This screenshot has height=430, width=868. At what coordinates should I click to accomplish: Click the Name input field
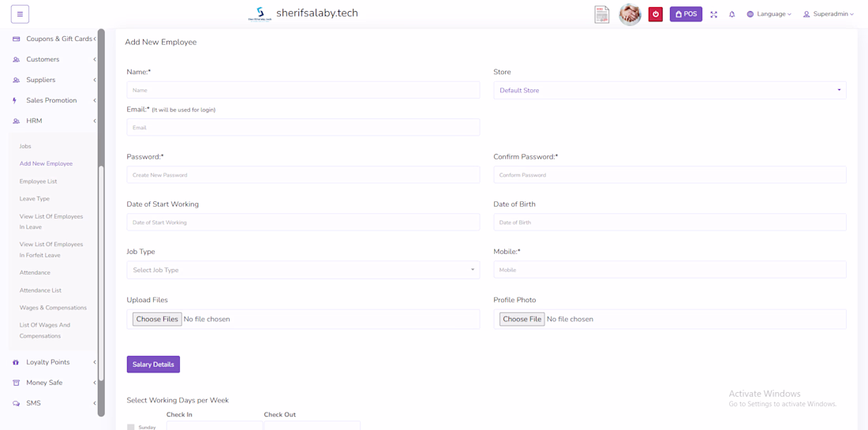[303, 90]
